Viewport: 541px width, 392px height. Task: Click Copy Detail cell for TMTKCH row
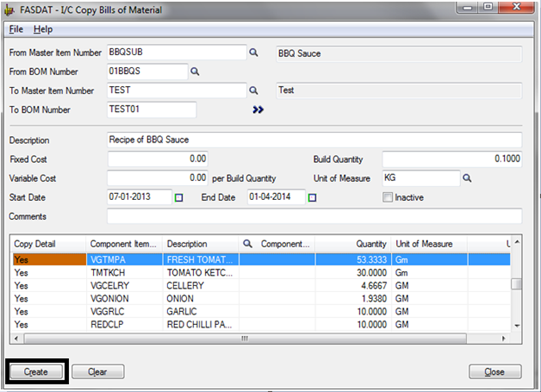[49, 272]
